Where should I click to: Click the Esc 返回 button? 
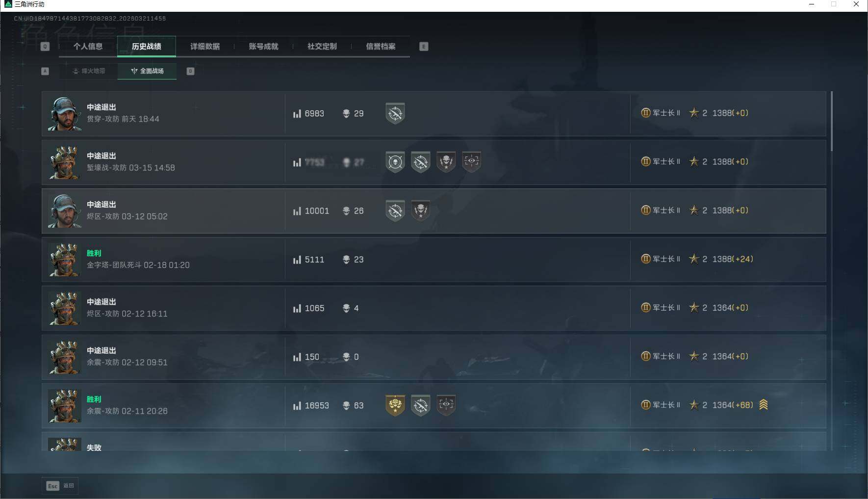pyautogui.click(x=60, y=486)
